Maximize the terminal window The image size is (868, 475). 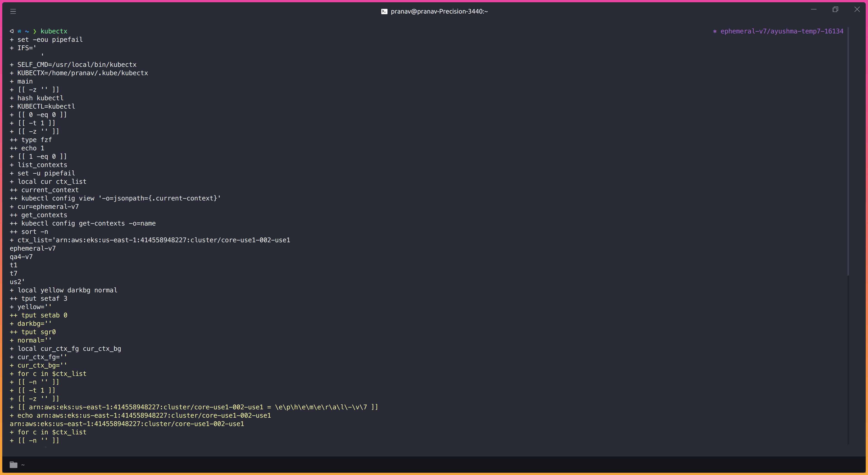click(x=835, y=9)
